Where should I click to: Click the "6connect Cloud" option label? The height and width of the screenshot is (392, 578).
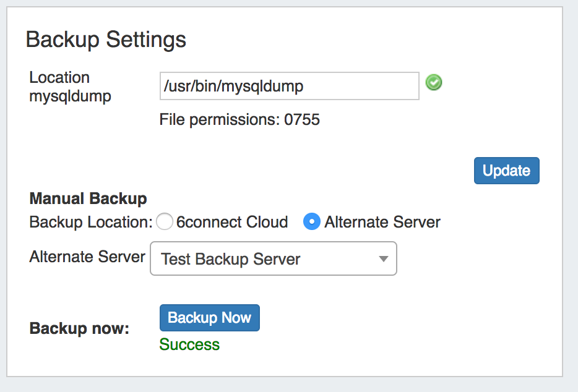tap(232, 222)
